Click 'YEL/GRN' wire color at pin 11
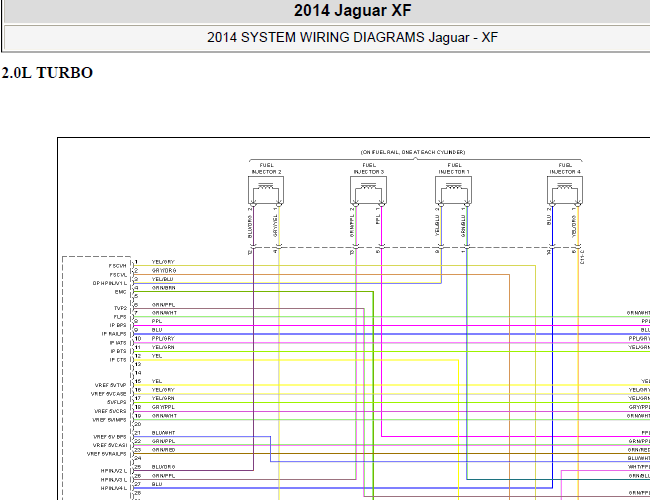Image resolution: width=650 pixels, height=500 pixels. pyautogui.click(x=163, y=347)
